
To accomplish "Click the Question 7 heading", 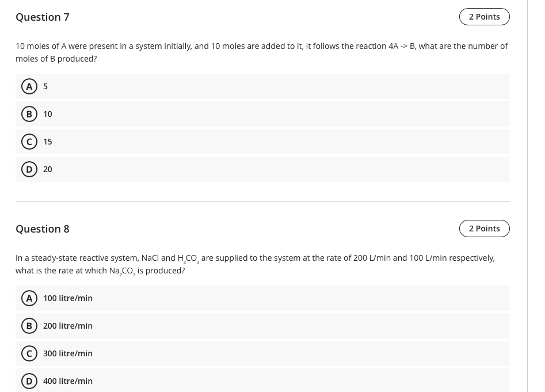I will 43,17.
